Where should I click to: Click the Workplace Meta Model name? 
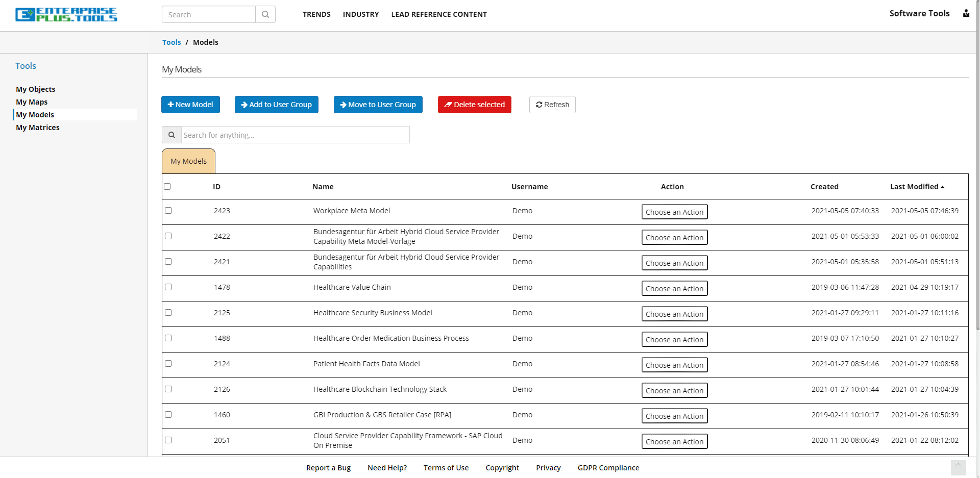352,211
